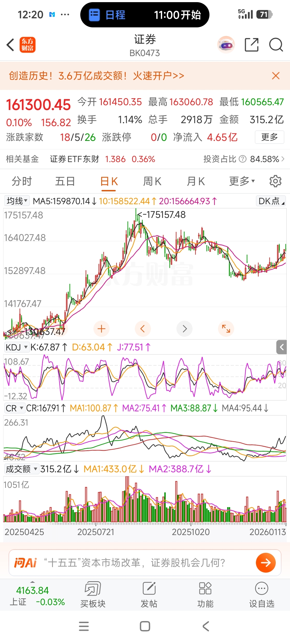This screenshot has width=290, height=644.
Task: Open the KDJ indicator dropdown
Action: click(x=17, y=347)
